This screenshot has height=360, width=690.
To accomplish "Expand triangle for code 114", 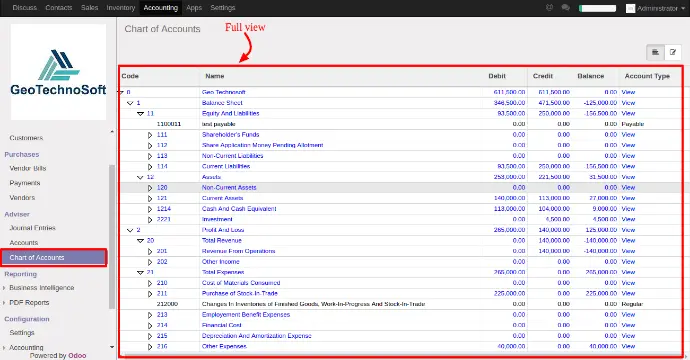I will (150, 167).
